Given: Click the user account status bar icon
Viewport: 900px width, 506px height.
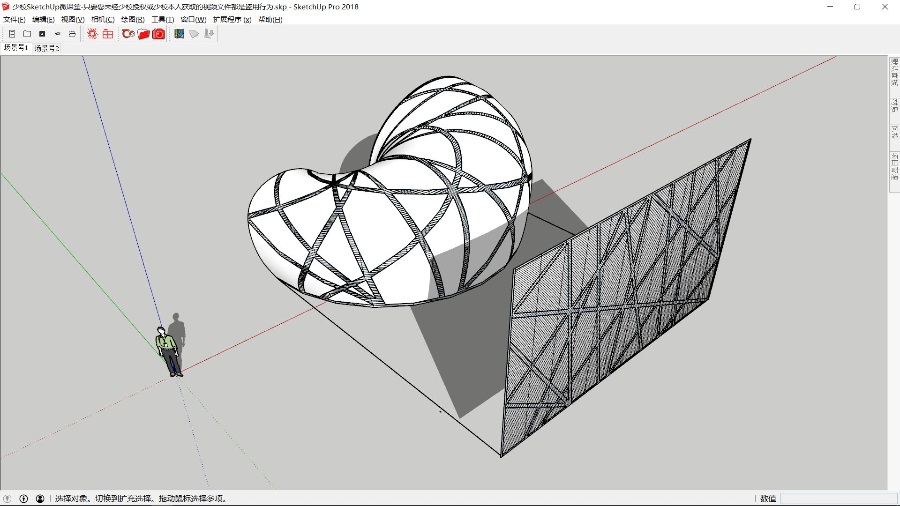Looking at the screenshot, I should coord(40,499).
